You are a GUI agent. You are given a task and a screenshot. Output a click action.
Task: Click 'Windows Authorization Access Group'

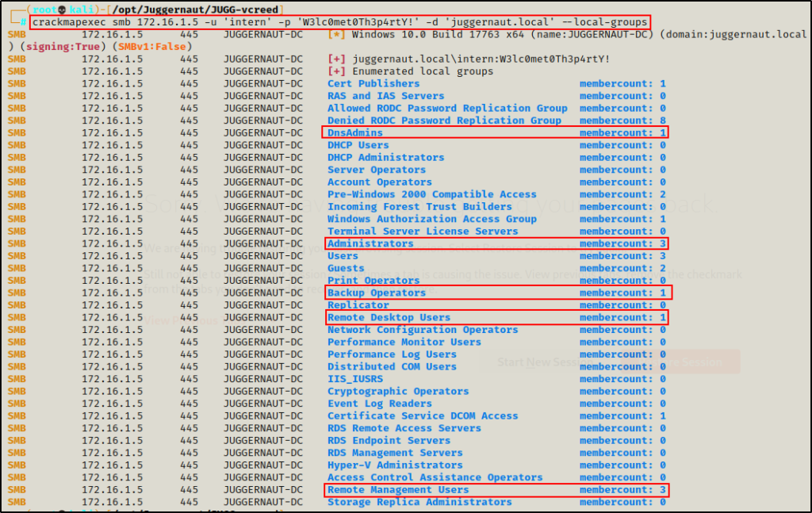pos(432,219)
